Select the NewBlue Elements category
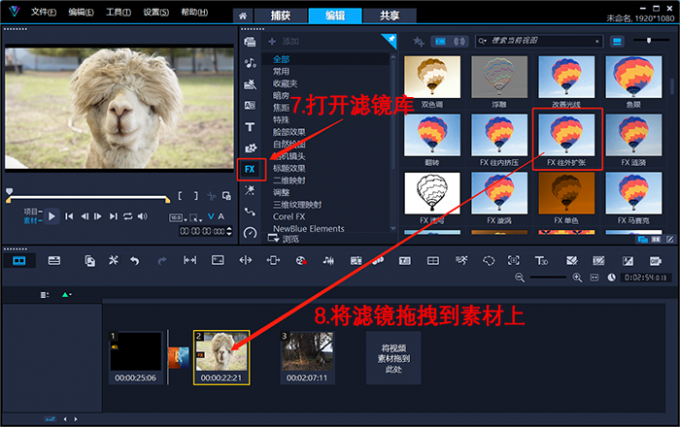680x427 pixels. pyautogui.click(x=309, y=228)
